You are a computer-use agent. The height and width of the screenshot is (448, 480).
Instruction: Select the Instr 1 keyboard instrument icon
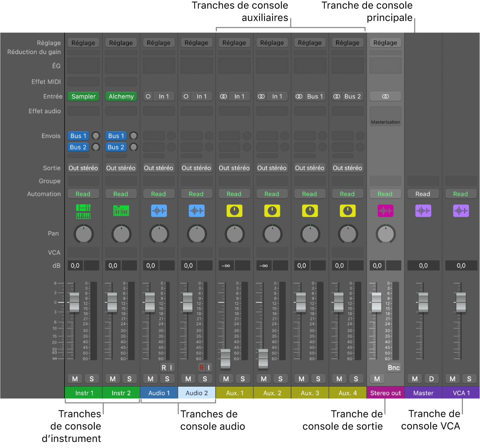coord(83,211)
